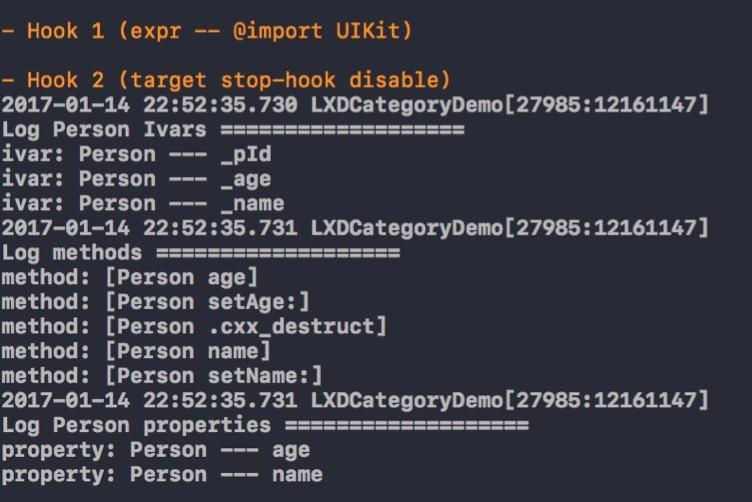
Task: Click the timestamp line above "Log methods"
Action: coord(354,228)
